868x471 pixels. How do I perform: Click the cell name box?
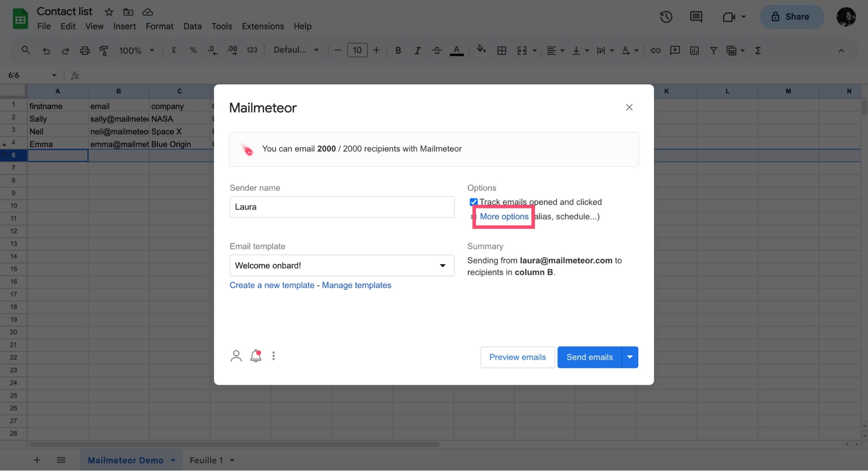click(x=32, y=75)
